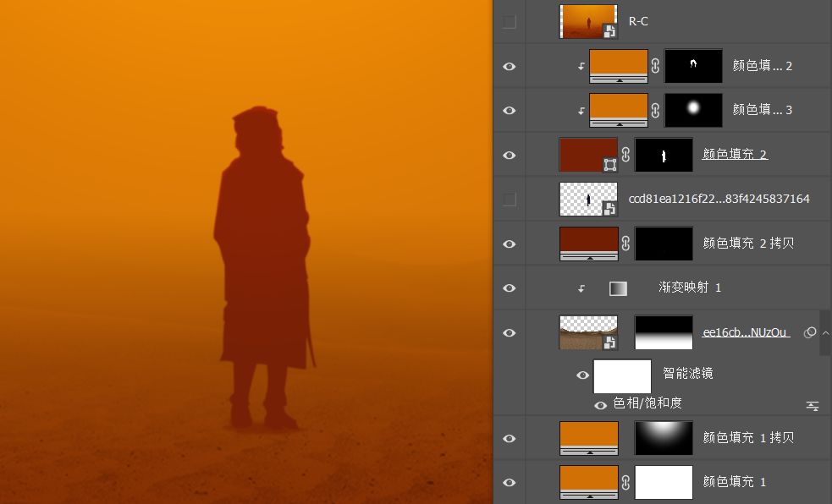Image resolution: width=832 pixels, height=504 pixels.
Task: Select the 颜色填... 2 layer name
Action: tap(763, 65)
